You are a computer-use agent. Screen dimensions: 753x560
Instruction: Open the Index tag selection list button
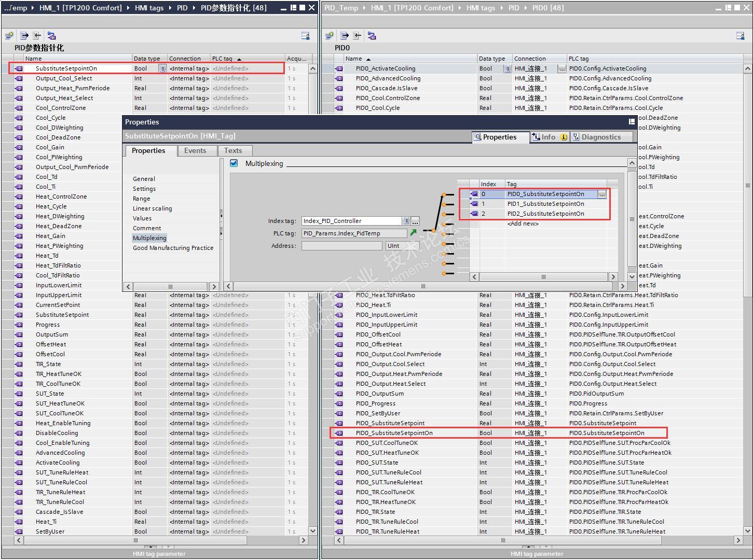406,221
